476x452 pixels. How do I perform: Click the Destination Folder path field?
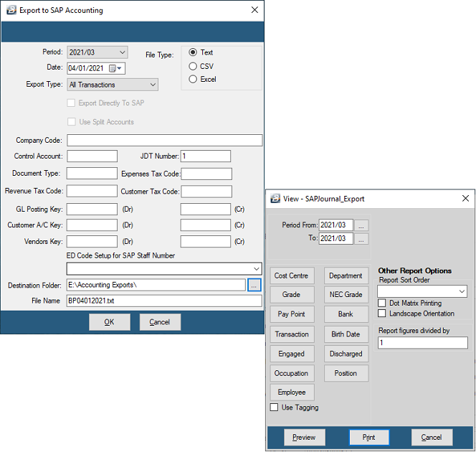pyautogui.click(x=156, y=285)
